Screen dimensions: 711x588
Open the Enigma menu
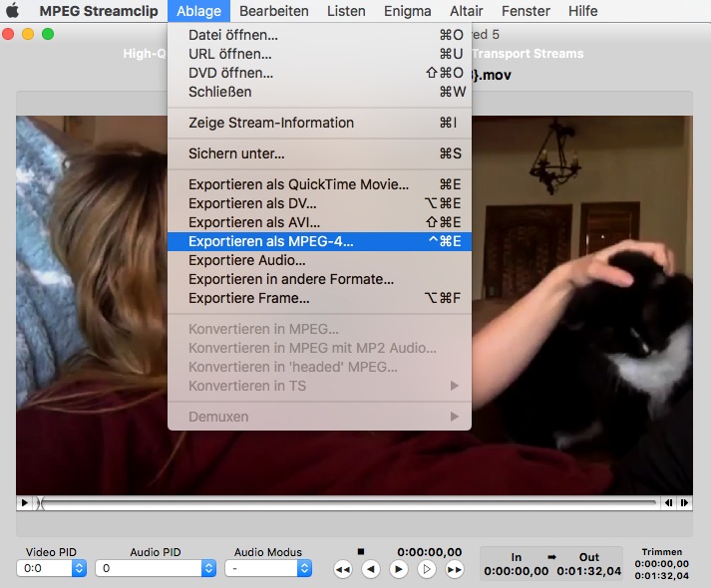pyautogui.click(x=407, y=10)
